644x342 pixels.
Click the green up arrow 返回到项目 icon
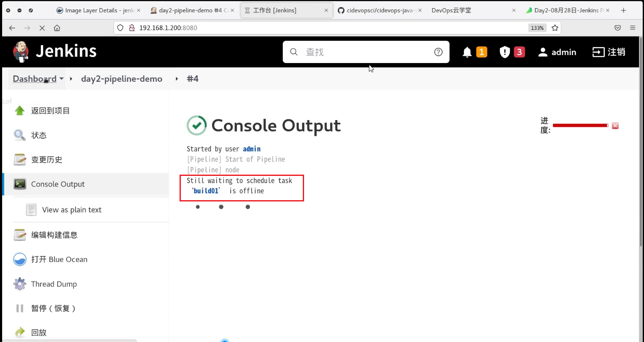click(20, 111)
